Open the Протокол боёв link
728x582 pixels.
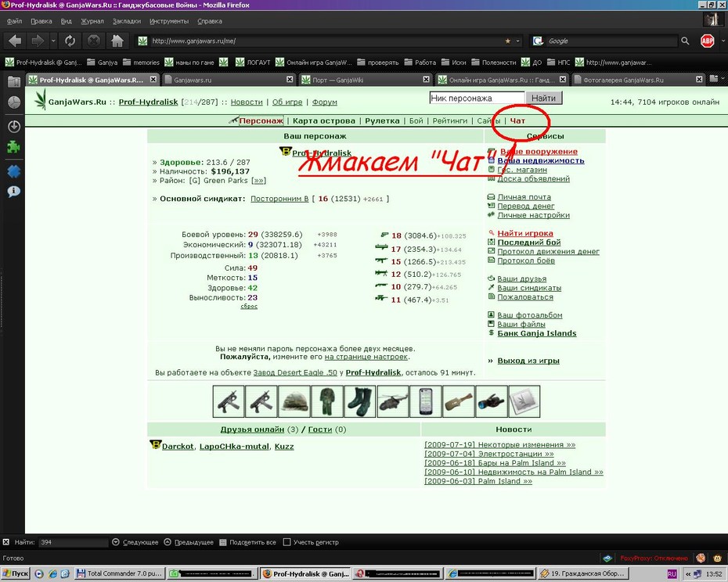coord(526,260)
